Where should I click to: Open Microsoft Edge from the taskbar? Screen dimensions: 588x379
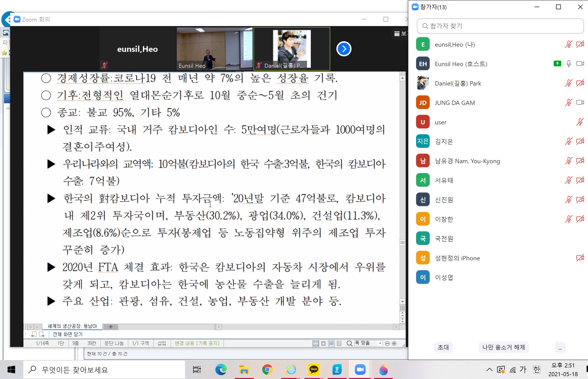(221, 369)
